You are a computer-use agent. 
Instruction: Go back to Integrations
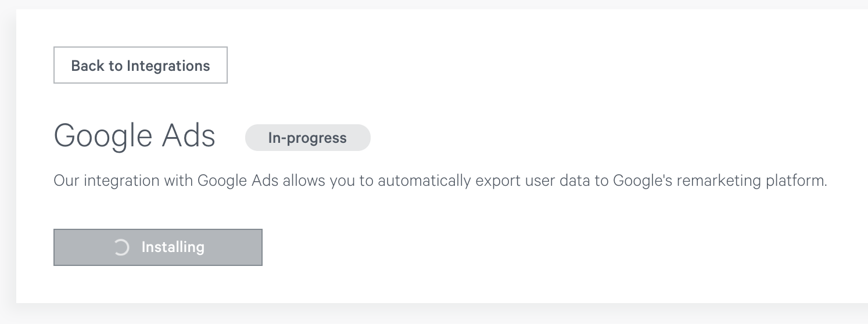[x=141, y=66]
